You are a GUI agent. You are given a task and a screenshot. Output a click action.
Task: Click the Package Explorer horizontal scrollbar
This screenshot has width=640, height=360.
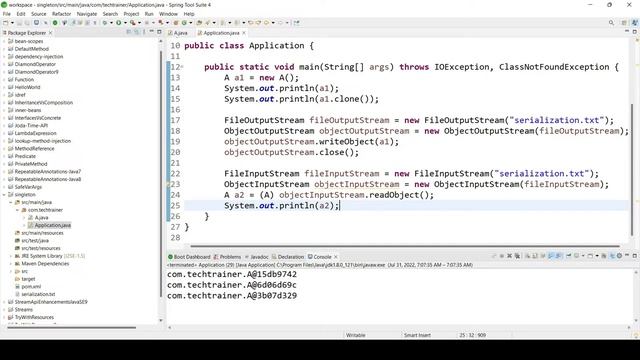[71, 327]
